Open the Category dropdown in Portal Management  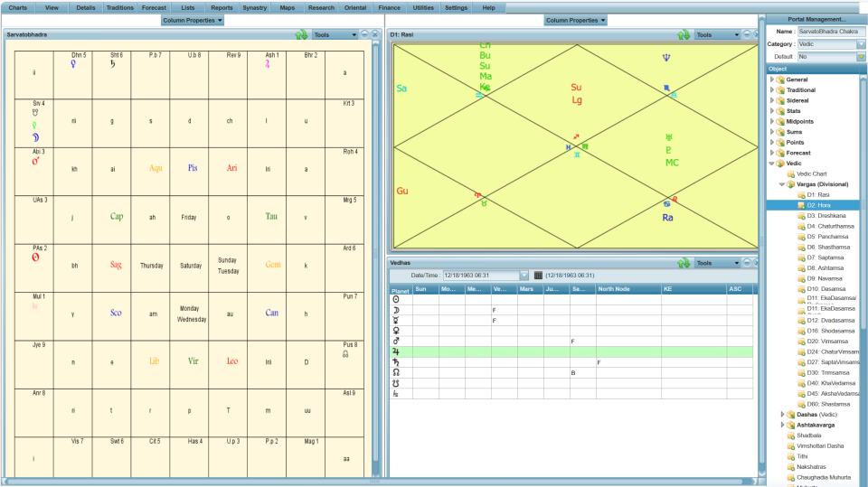point(861,44)
